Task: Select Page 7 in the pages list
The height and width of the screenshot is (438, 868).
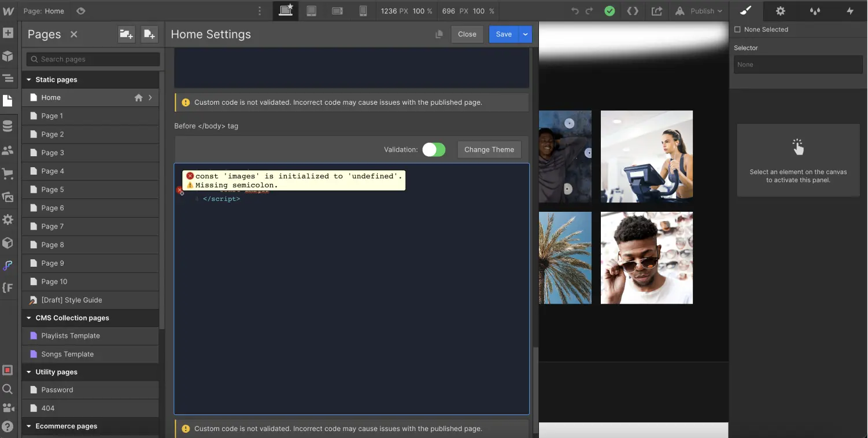Action: (90, 226)
